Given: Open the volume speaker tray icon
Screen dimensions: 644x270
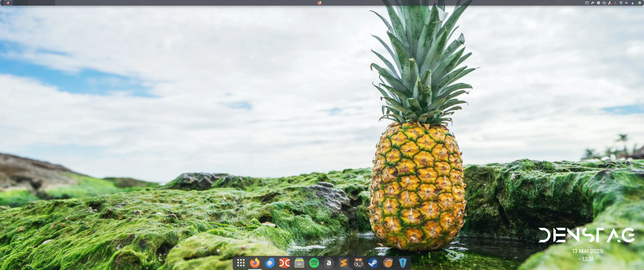Looking at the screenshot, I should (x=627, y=3).
